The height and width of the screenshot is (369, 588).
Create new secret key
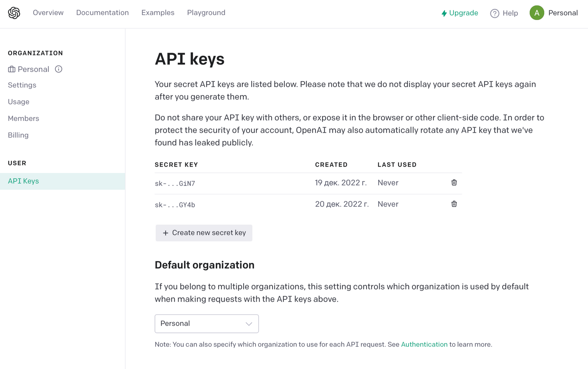204,233
